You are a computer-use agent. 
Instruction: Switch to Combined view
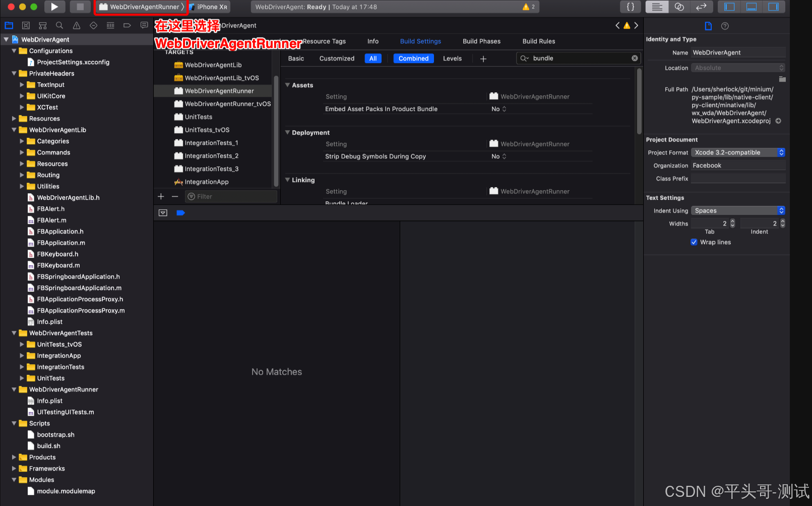[413, 59]
